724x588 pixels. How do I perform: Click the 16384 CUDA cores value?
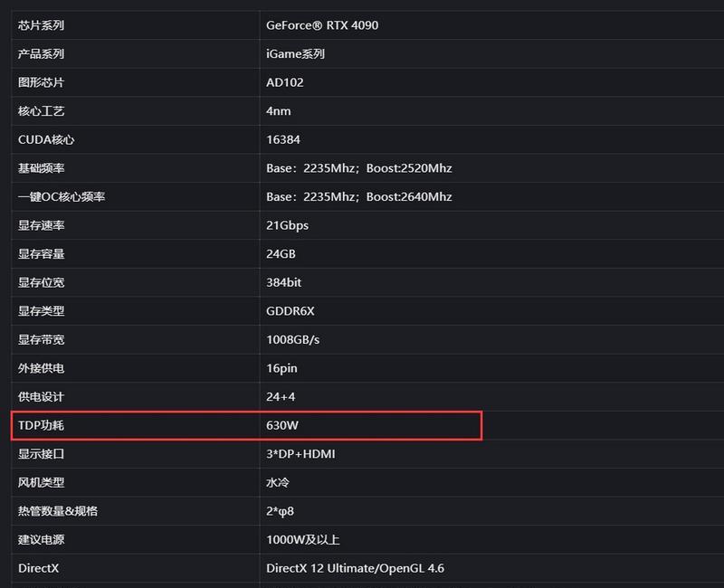pyautogui.click(x=283, y=140)
